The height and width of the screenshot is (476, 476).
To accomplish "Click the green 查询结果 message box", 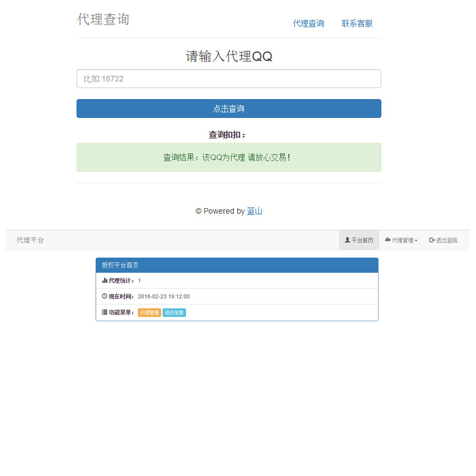I will point(229,157).
